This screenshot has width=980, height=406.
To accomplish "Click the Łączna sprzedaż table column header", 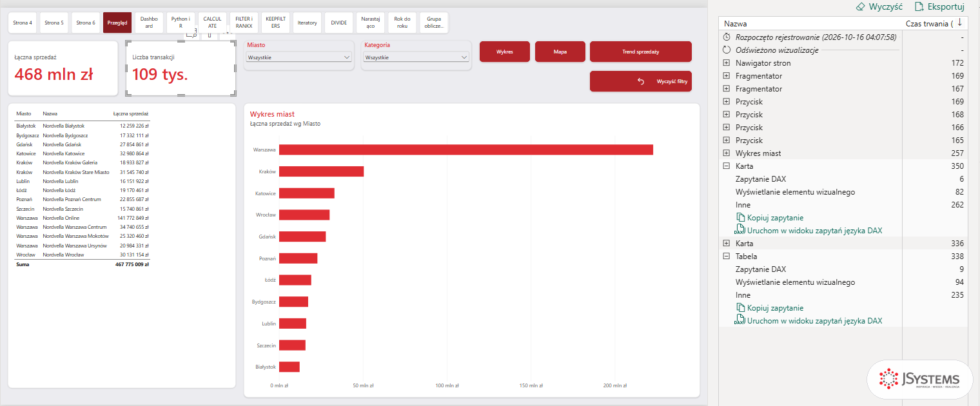I will tap(131, 113).
